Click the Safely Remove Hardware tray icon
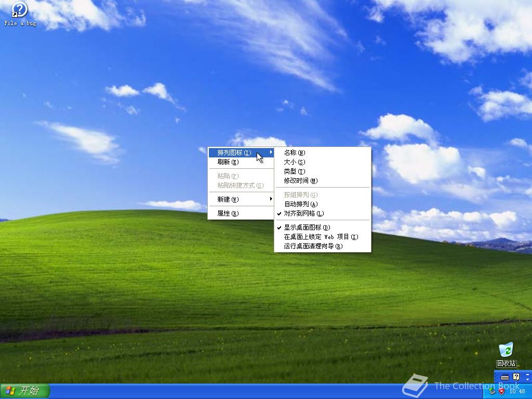This screenshot has width=532, height=399. [x=492, y=391]
